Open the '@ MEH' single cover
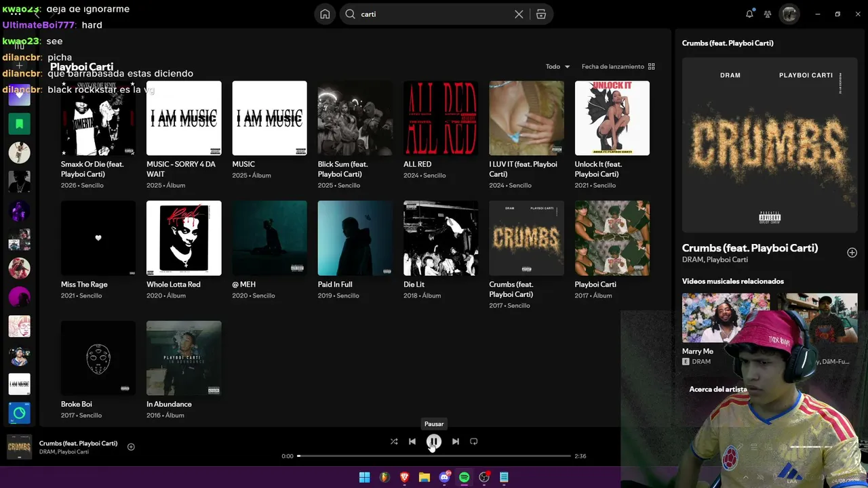Screen dimensions: 868x488 [270, 238]
